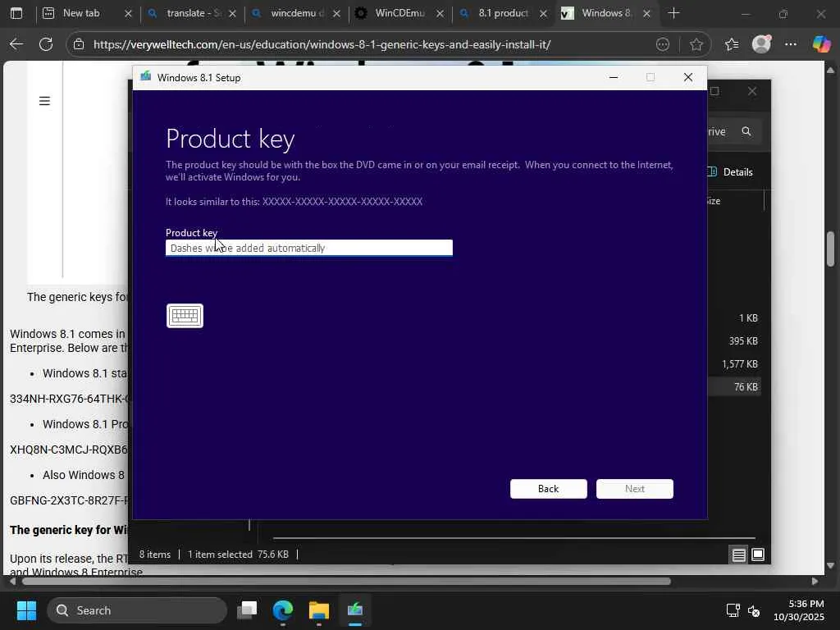The width and height of the screenshot is (840, 630).
Task: Select the 395 KB file row
Action: point(735,340)
